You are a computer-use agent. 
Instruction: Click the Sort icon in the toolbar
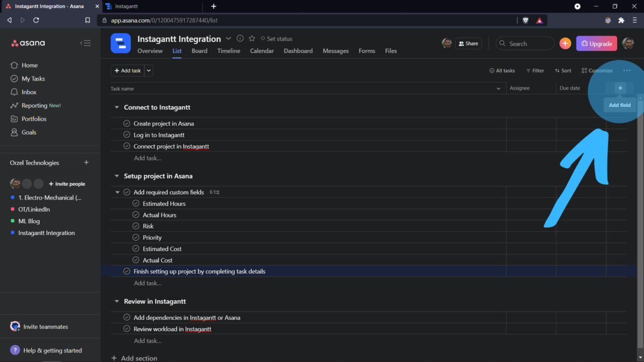pos(562,70)
